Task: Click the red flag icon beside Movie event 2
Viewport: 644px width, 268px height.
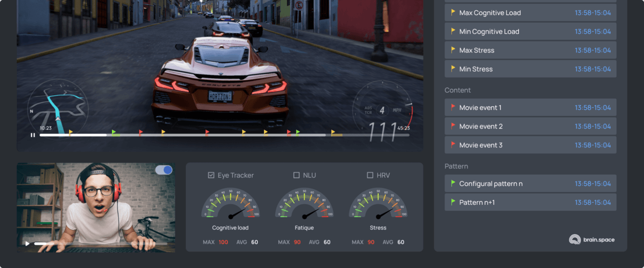Action: click(453, 126)
